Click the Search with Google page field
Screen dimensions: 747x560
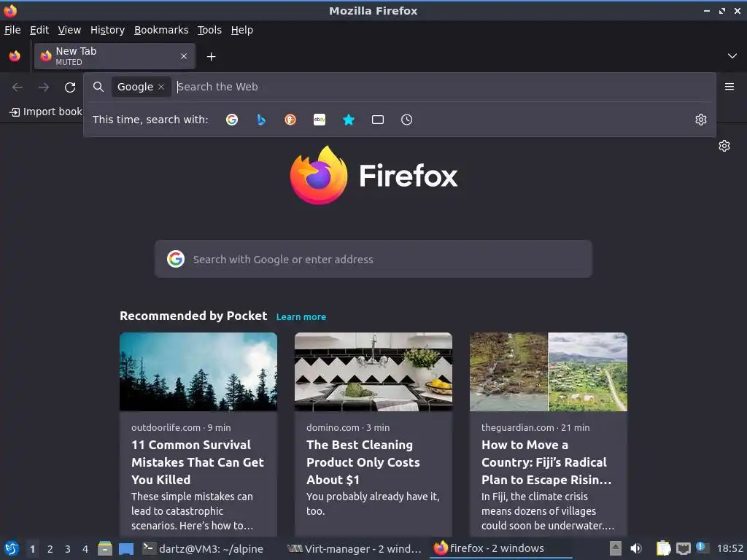373,259
